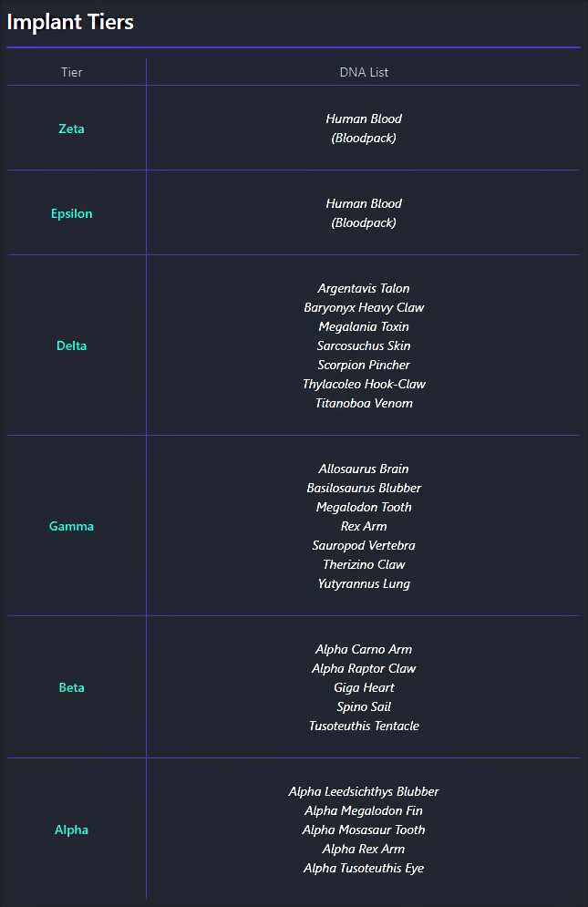
Task: Click the Zeta tier label
Action: tap(71, 129)
